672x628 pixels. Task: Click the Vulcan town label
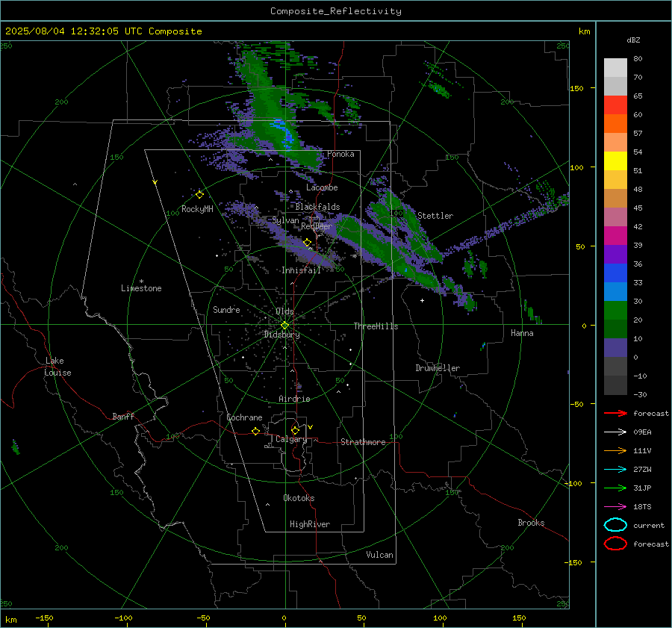[379, 555]
